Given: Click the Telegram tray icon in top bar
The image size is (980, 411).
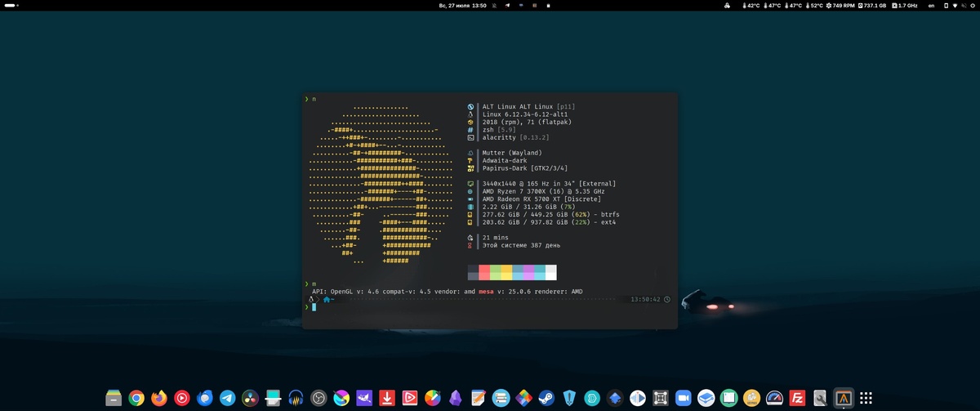Looking at the screenshot, I should coord(507,6).
